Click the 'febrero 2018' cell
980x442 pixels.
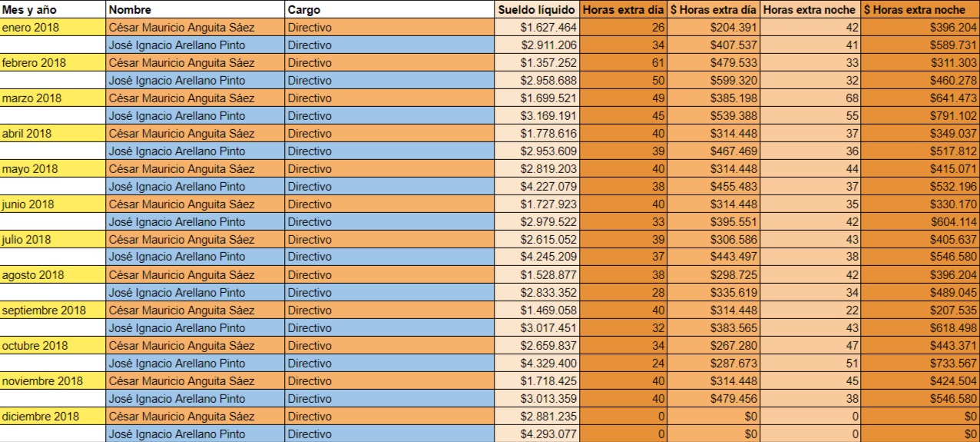(53, 63)
